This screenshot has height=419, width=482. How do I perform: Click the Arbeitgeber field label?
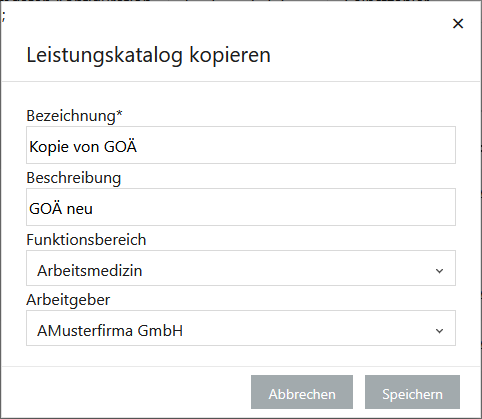click(68, 300)
